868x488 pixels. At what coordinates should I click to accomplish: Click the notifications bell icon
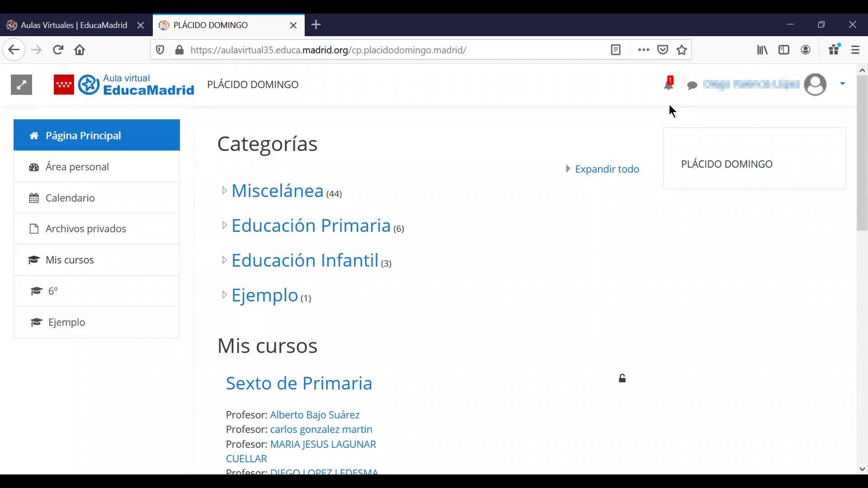point(668,84)
